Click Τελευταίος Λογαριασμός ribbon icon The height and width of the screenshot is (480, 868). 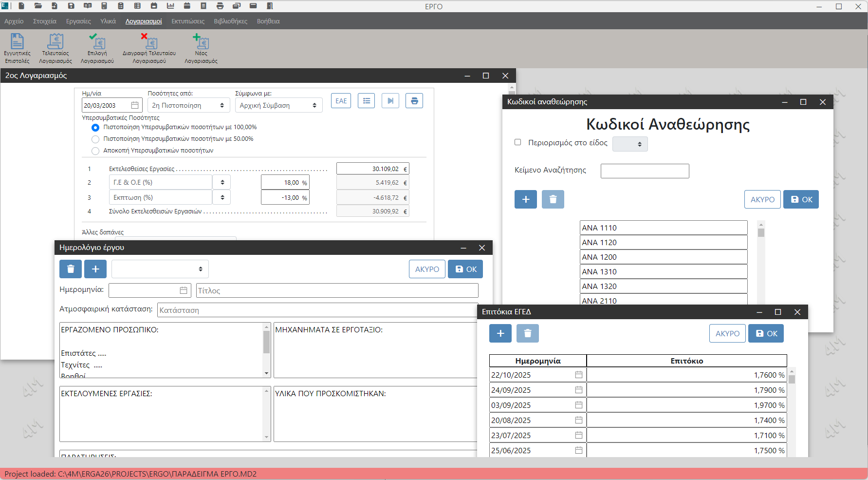click(x=55, y=48)
